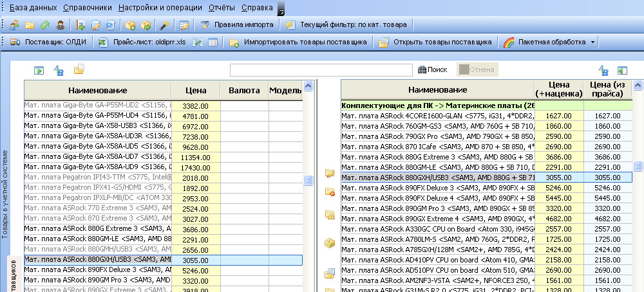Click the yellow box icon between the tables
Viewport: 644px width, 292px height.
click(329, 242)
